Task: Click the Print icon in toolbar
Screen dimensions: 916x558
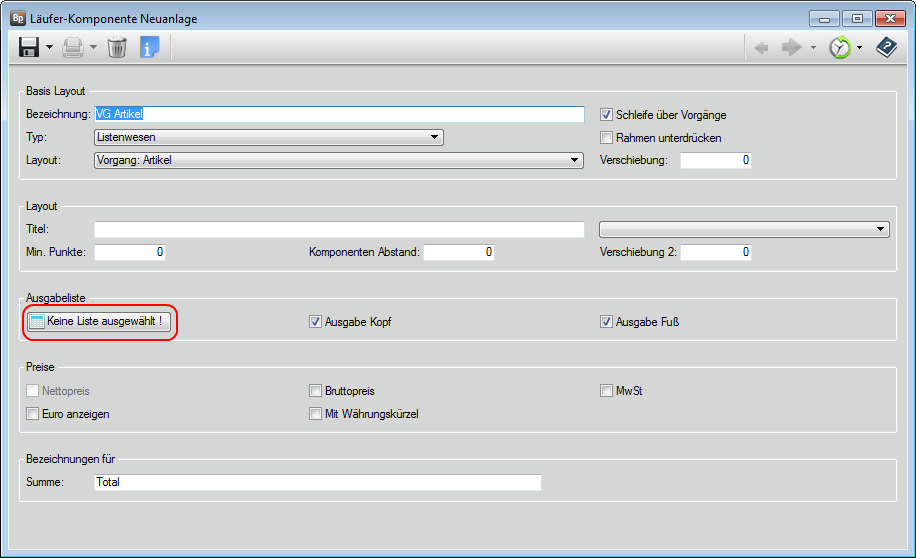Action: tap(73, 47)
